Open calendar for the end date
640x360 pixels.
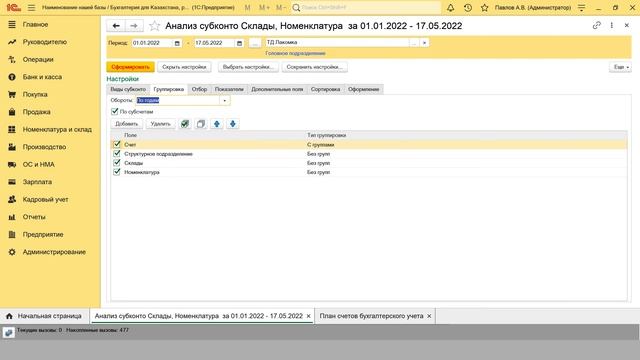240,43
